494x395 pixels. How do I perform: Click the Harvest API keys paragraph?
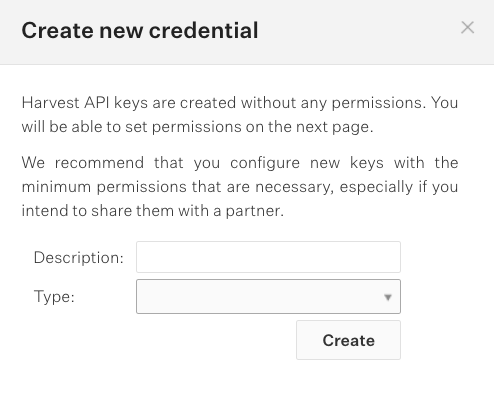point(240,115)
